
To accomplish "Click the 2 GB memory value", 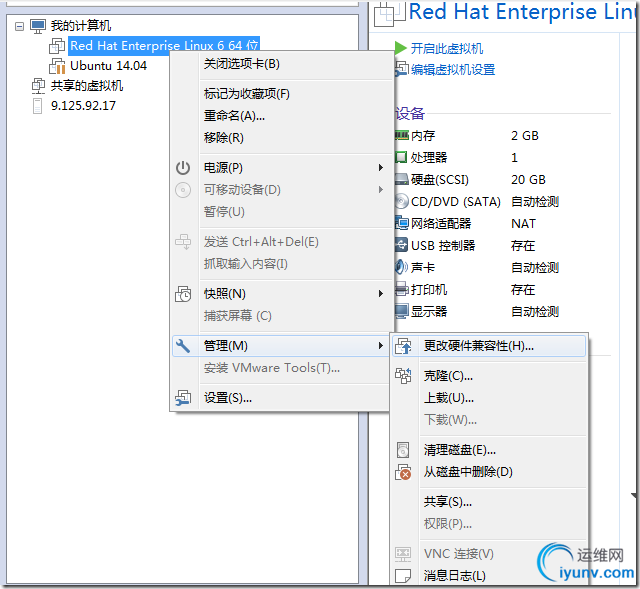I will [525, 136].
